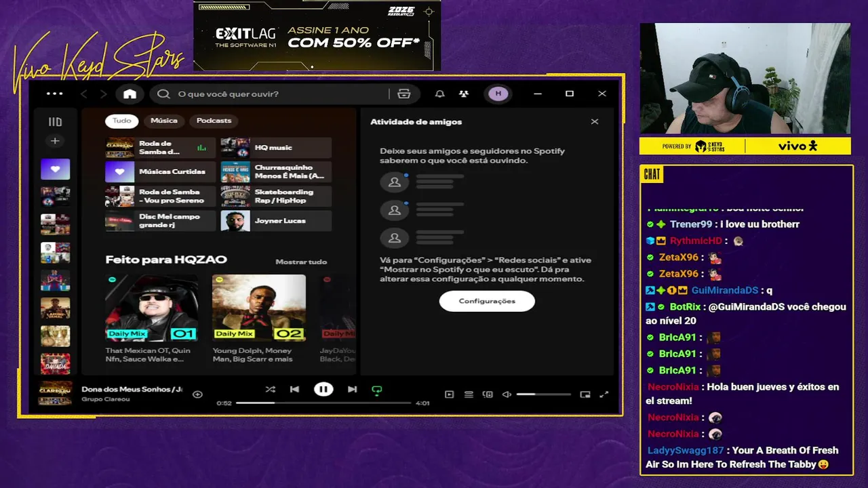868x488 pixels.
Task: Close the 'Atividade de amigos' panel
Action: click(x=595, y=122)
